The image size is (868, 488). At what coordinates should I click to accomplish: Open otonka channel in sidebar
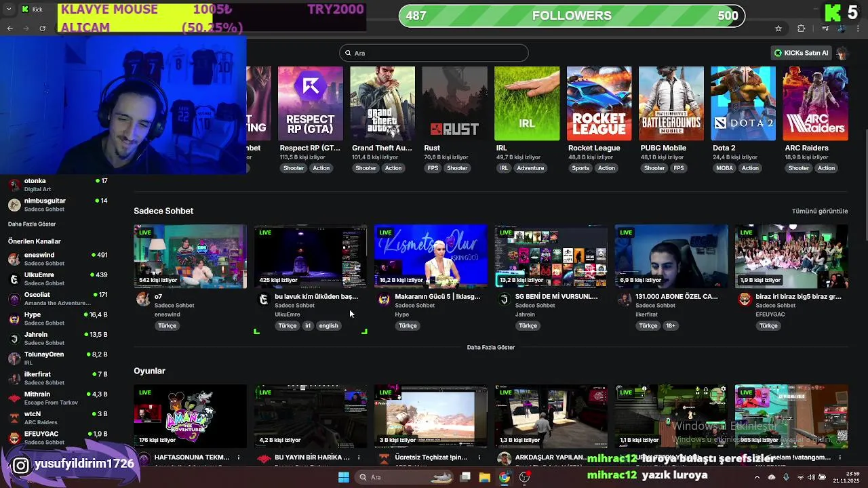point(58,184)
